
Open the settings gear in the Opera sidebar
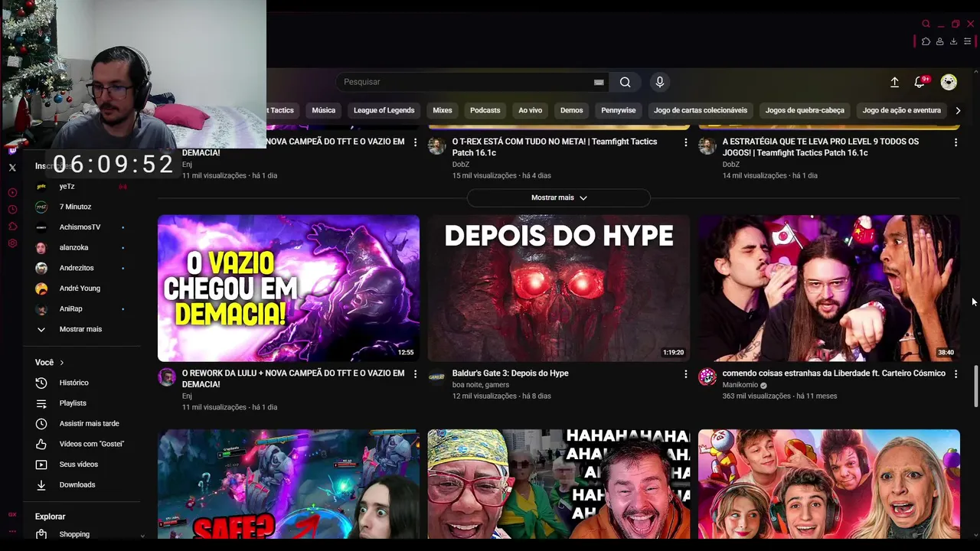click(12, 243)
